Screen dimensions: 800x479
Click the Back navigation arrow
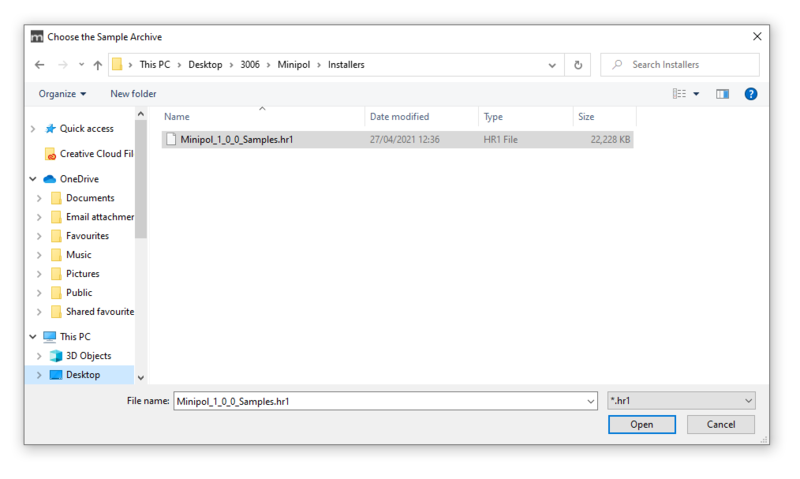[x=39, y=65]
